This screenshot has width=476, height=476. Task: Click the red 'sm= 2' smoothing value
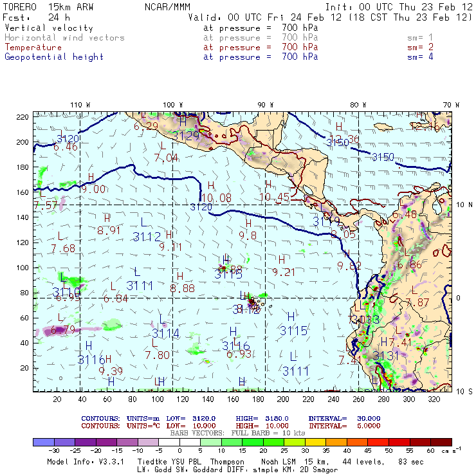click(420, 48)
